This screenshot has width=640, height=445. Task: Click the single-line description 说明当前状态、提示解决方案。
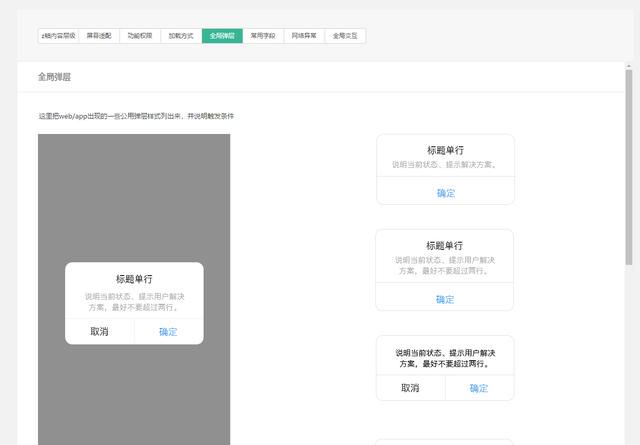tap(444, 165)
